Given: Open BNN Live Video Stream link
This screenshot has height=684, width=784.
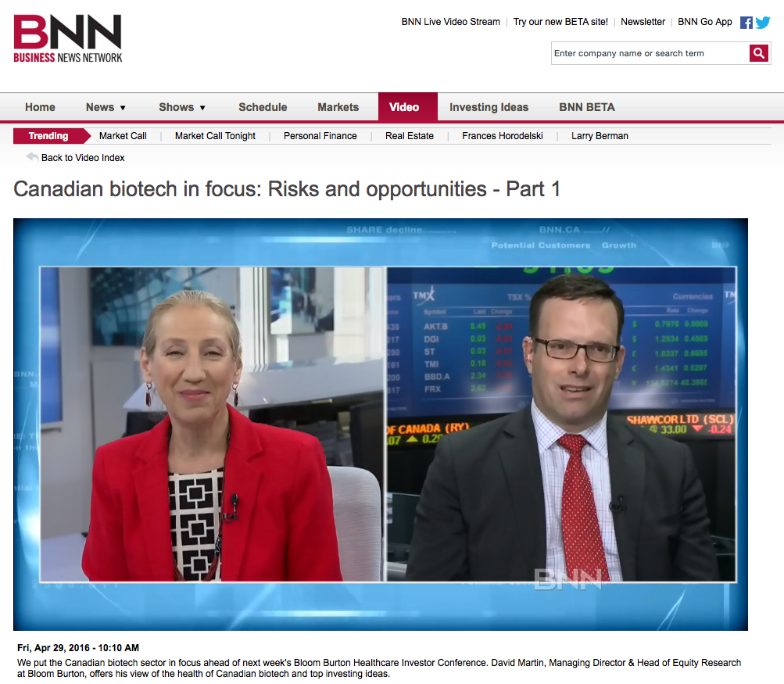Looking at the screenshot, I should [450, 22].
